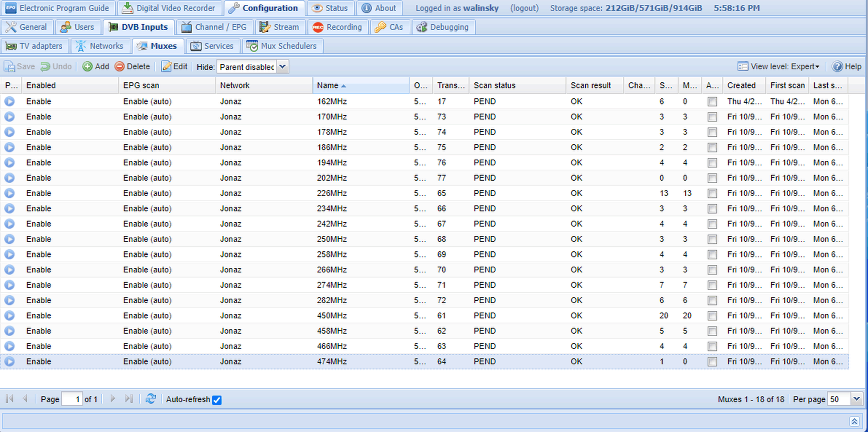Click the Save button

[20, 67]
